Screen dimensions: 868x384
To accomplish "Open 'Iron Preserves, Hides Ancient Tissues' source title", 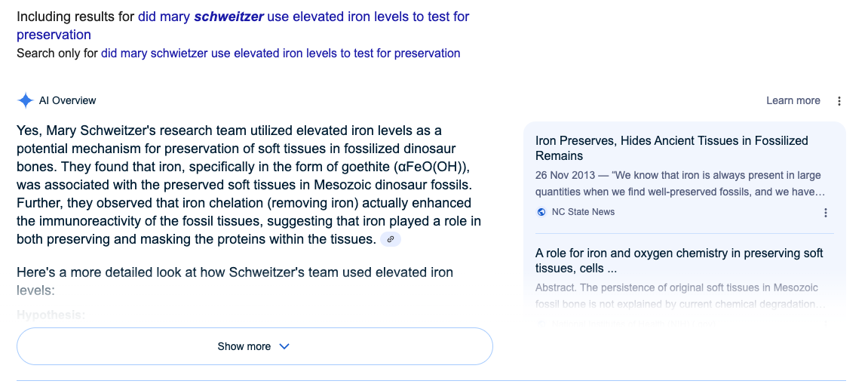I will coord(671,148).
